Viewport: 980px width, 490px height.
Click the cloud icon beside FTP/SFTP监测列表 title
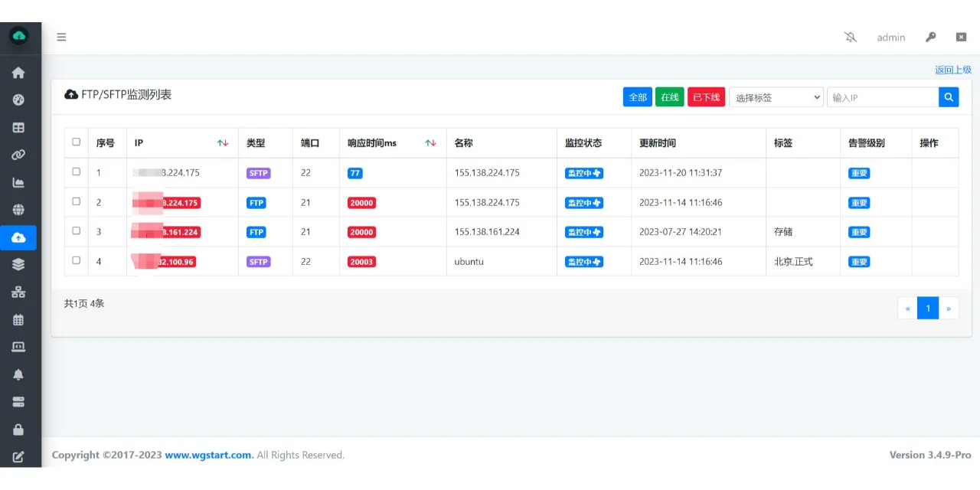pyautogui.click(x=71, y=95)
